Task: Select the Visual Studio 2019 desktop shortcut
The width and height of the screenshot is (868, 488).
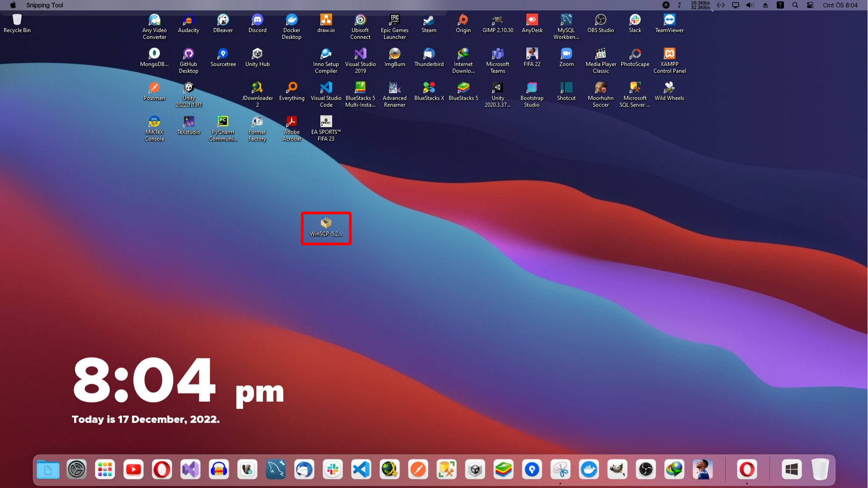Action: (361, 61)
